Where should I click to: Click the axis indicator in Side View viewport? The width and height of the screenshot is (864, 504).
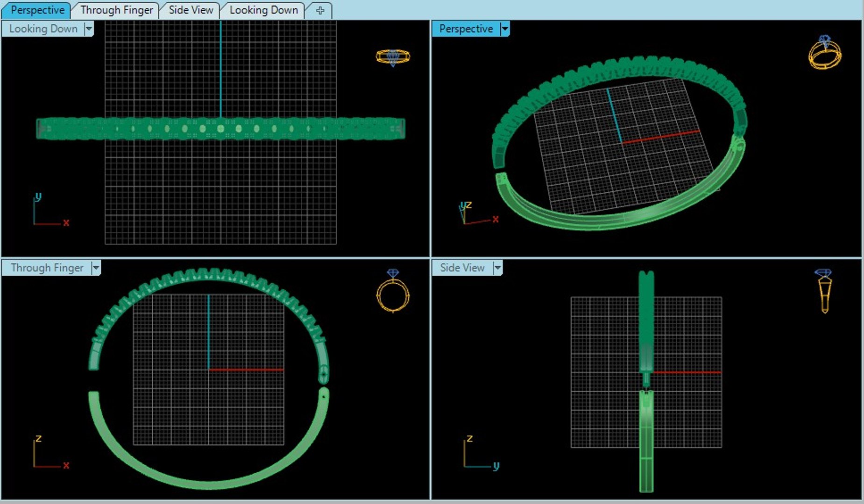481,452
